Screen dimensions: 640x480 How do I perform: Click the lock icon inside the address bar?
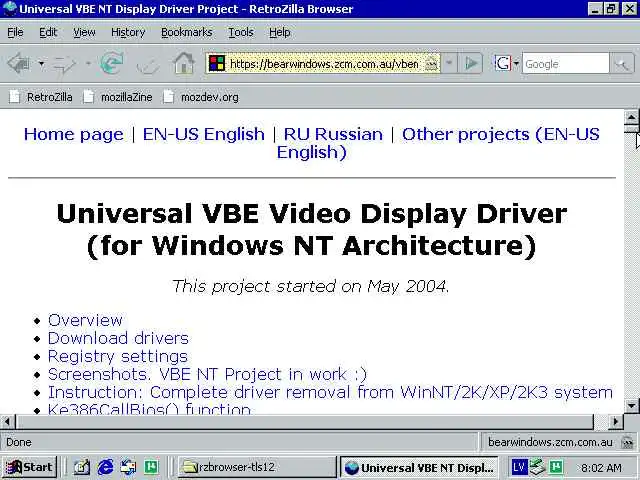[431, 64]
